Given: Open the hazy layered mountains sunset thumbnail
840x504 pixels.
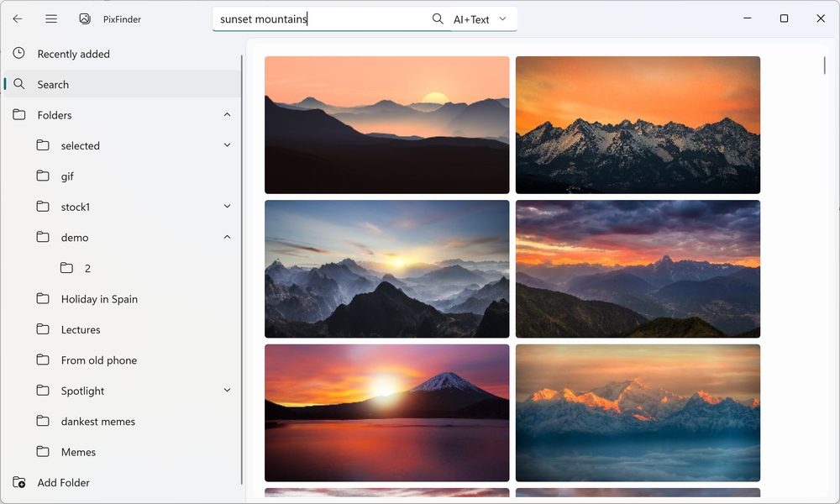Looking at the screenshot, I should pyautogui.click(x=386, y=125).
